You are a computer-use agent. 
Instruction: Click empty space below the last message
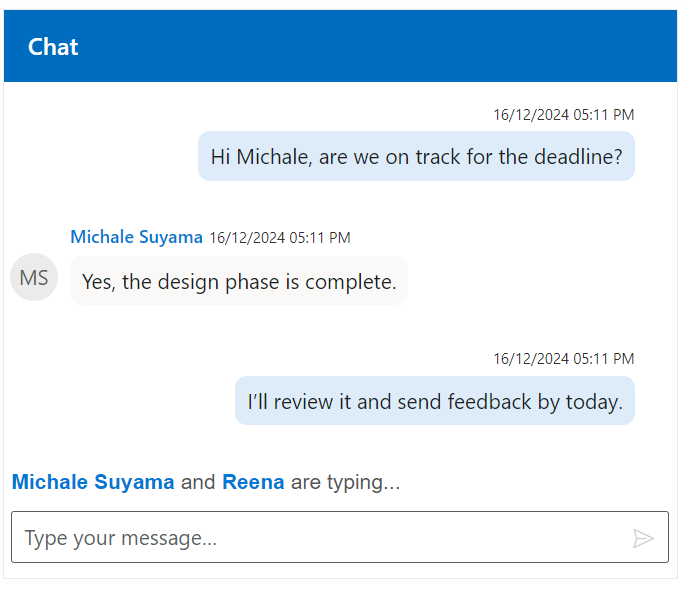click(x=340, y=446)
